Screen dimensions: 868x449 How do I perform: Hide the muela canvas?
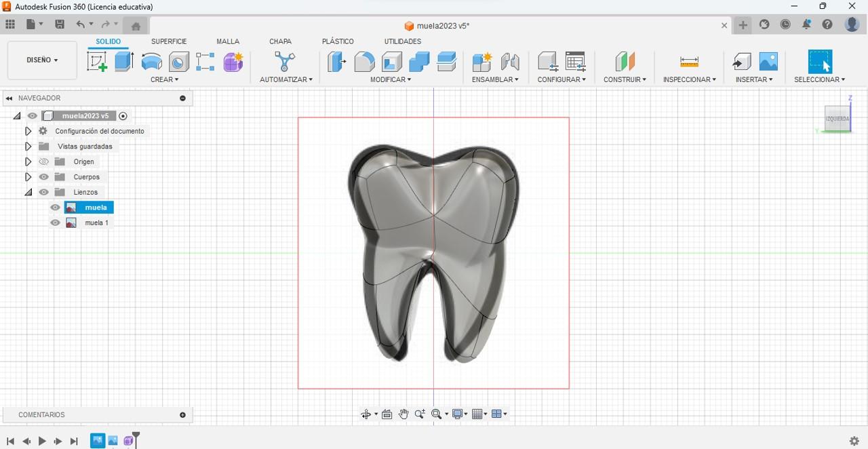pos(56,208)
